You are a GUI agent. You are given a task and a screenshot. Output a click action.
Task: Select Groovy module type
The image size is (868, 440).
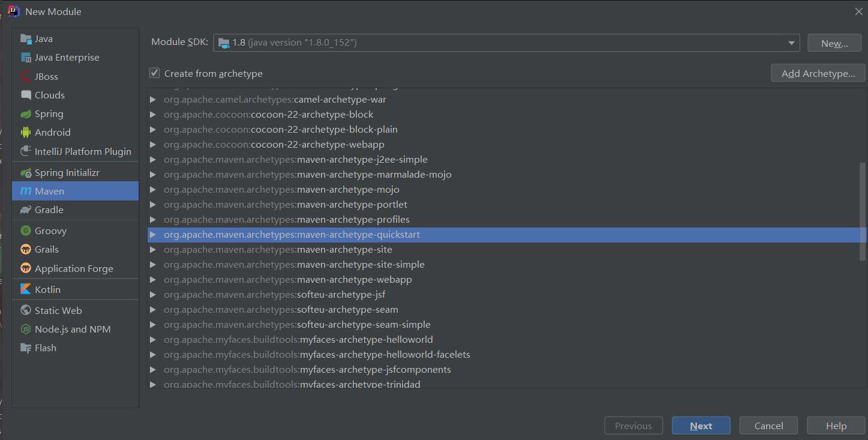75,231
